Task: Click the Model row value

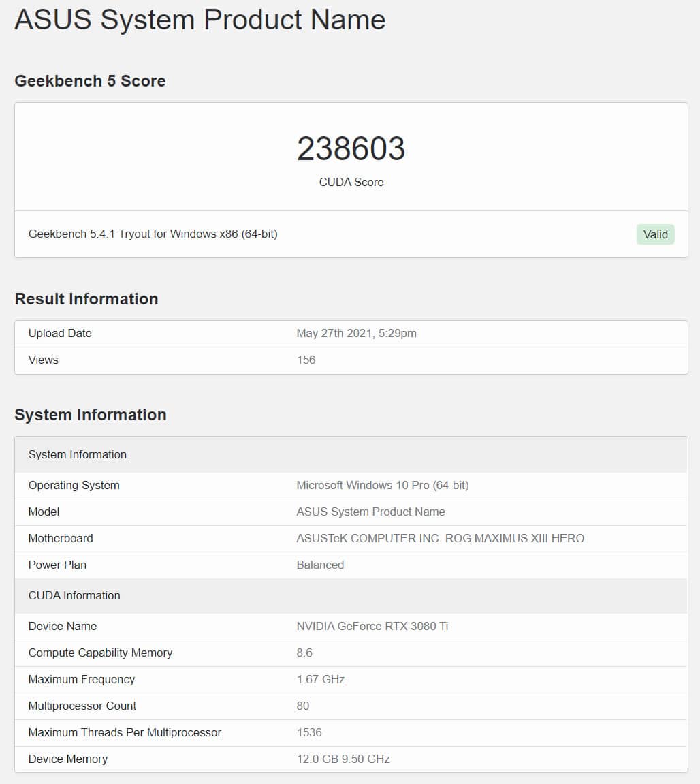Action: click(x=370, y=512)
